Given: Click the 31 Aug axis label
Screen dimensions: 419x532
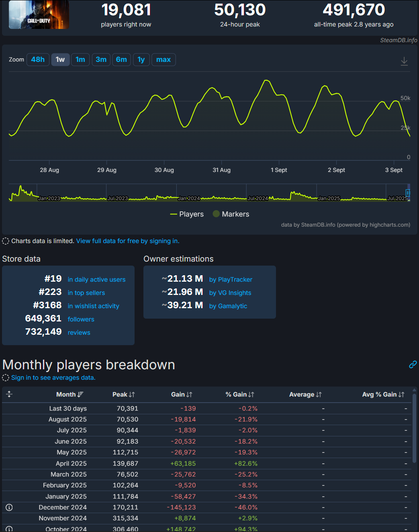Looking at the screenshot, I should click(222, 170).
